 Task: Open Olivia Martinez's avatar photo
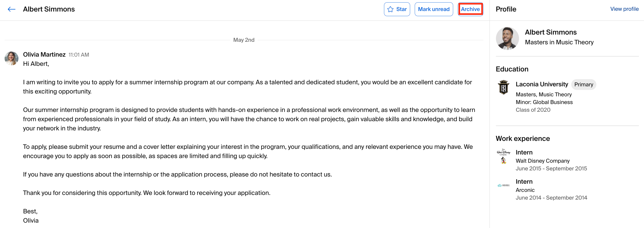pyautogui.click(x=12, y=58)
